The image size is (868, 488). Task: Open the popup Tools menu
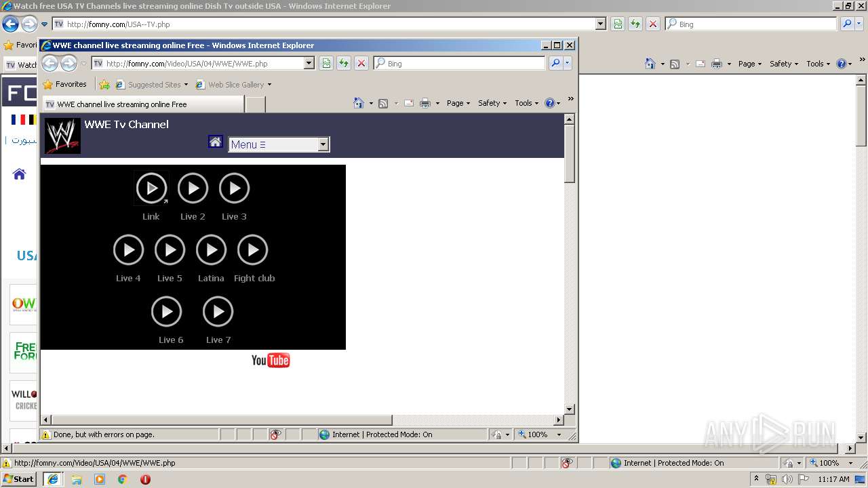tap(527, 103)
